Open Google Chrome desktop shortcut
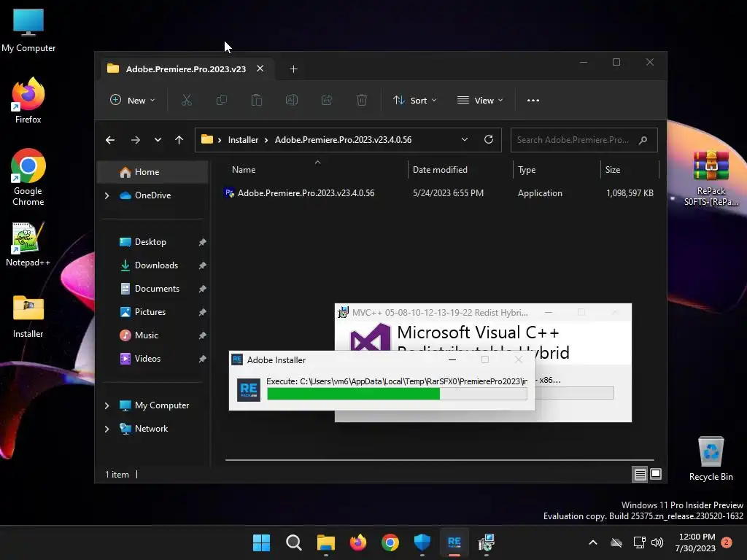This screenshot has width=747, height=560. coord(28,177)
